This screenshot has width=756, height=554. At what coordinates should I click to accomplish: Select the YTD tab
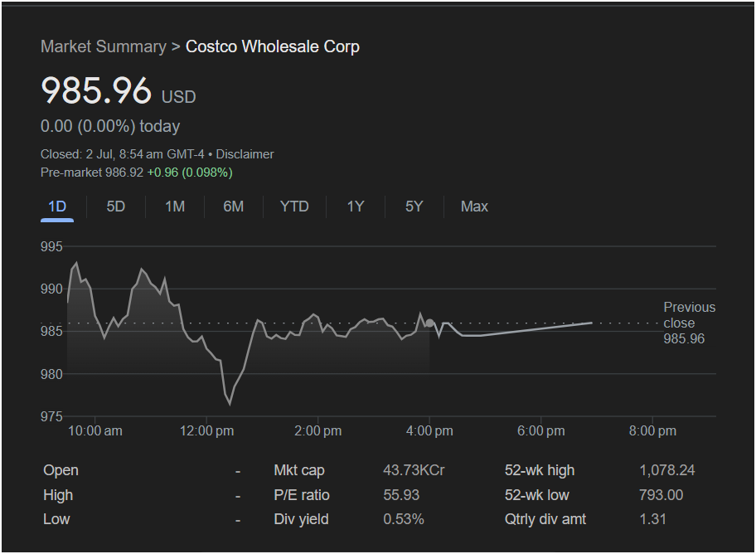click(x=294, y=207)
